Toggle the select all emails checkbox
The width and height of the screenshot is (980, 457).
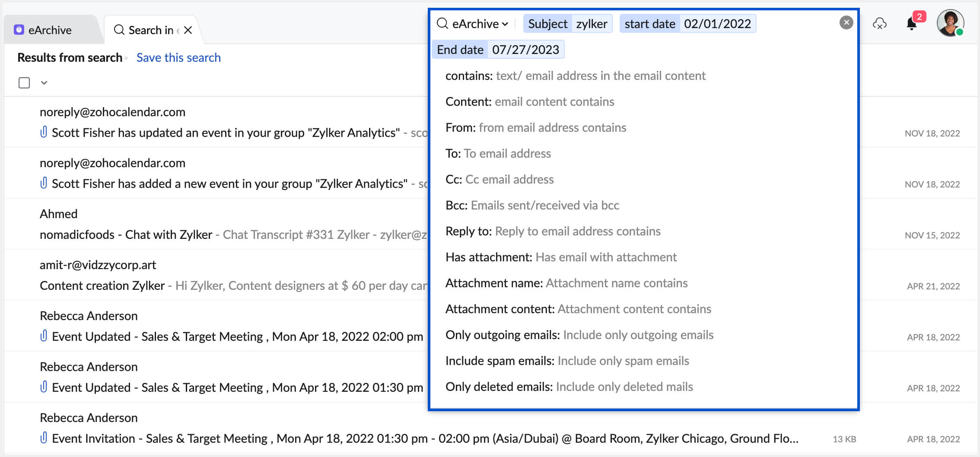tap(24, 83)
